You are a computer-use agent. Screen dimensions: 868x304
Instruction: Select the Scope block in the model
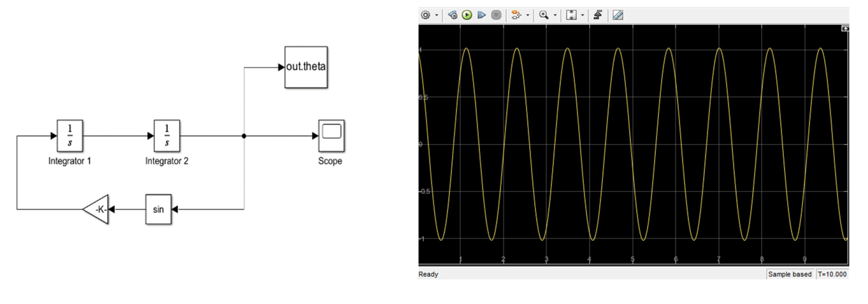click(x=332, y=136)
